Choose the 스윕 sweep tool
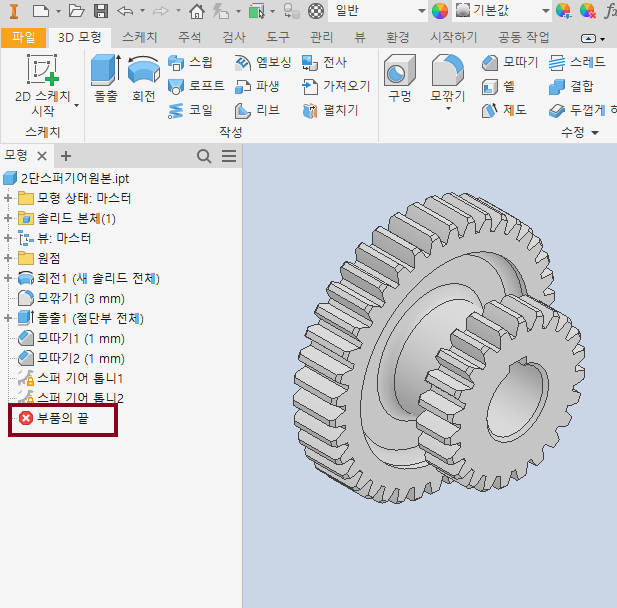617x608 pixels. tap(190, 62)
